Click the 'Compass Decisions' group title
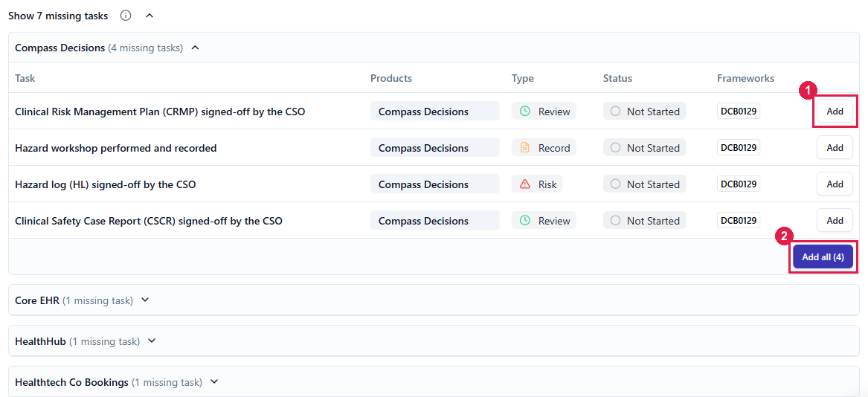This screenshot has width=868, height=397. [60, 48]
